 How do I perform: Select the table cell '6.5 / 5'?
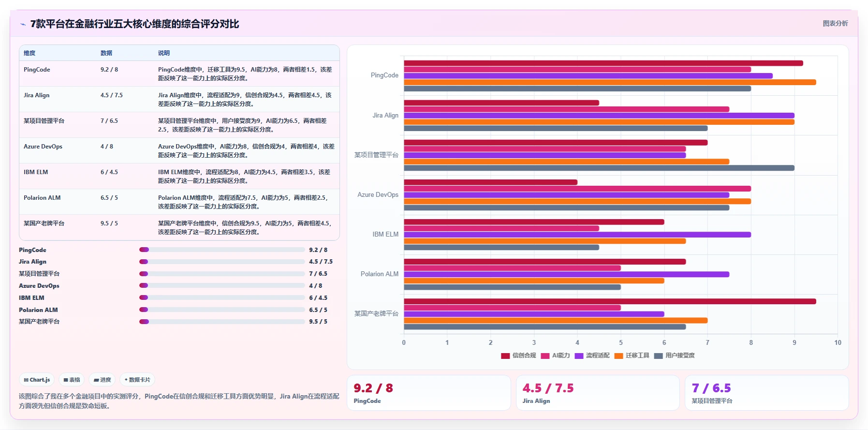[109, 198]
